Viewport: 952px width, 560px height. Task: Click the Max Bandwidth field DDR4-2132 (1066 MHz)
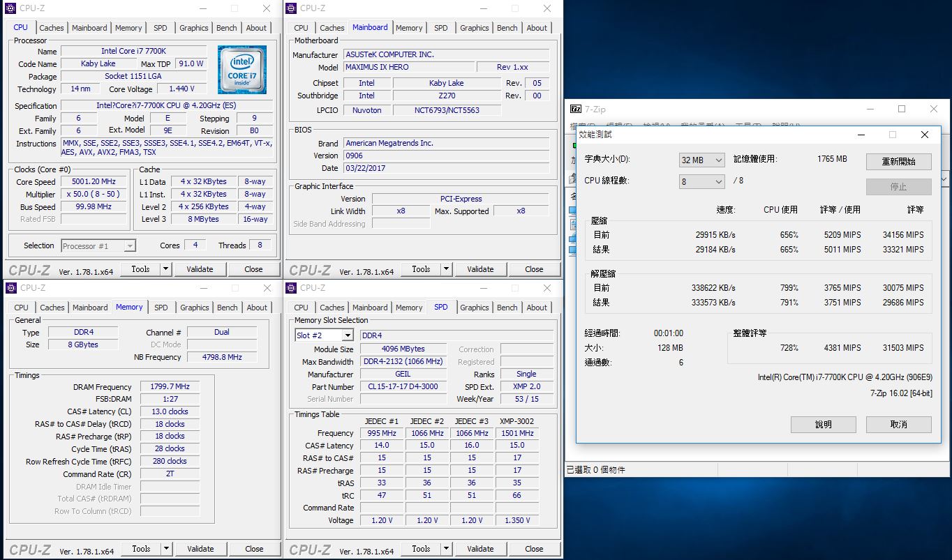click(403, 362)
